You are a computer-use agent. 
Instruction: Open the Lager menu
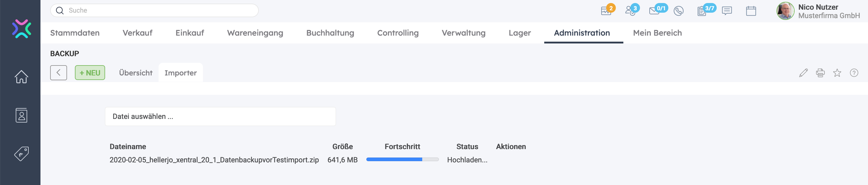click(x=519, y=33)
